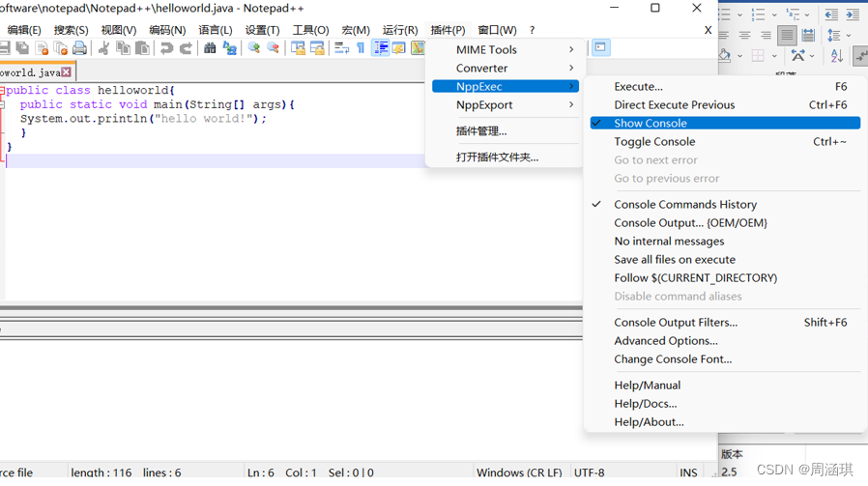Click Word's decrease indent icon
This screenshot has height=486, width=868.
click(831, 14)
